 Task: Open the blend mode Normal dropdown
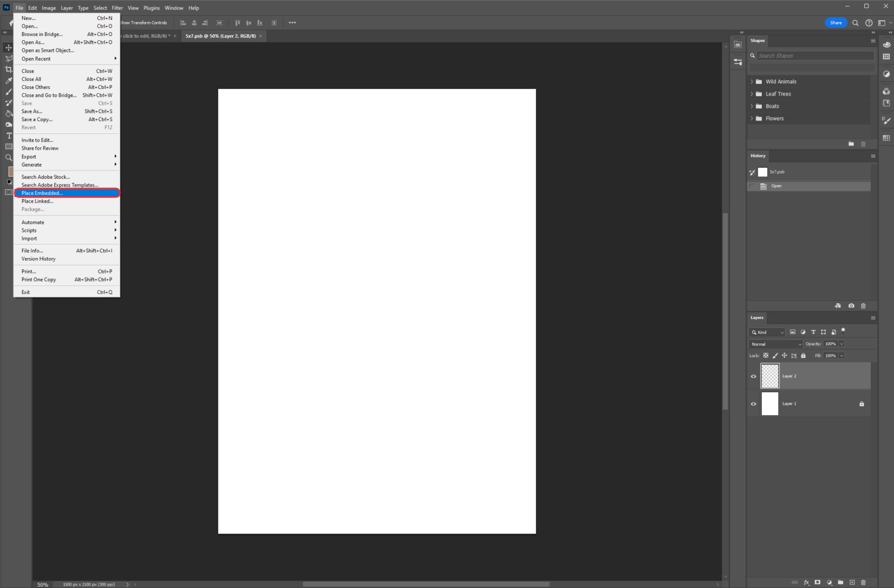click(x=776, y=344)
